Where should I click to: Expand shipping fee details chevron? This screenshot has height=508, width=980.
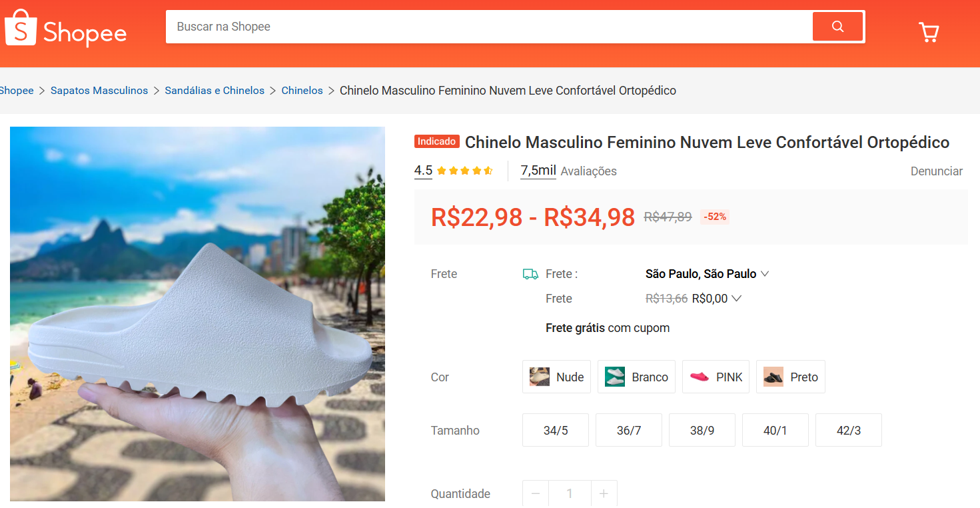click(x=735, y=298)
